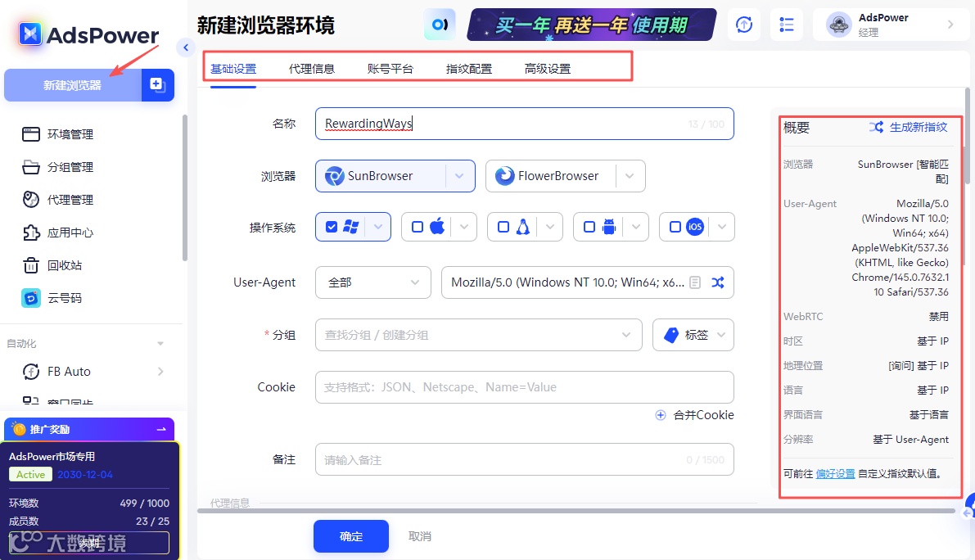The width and height of the screenshot is (975, 560).
Task: Click the 取消 cancel button
Action: coord(420,535)
